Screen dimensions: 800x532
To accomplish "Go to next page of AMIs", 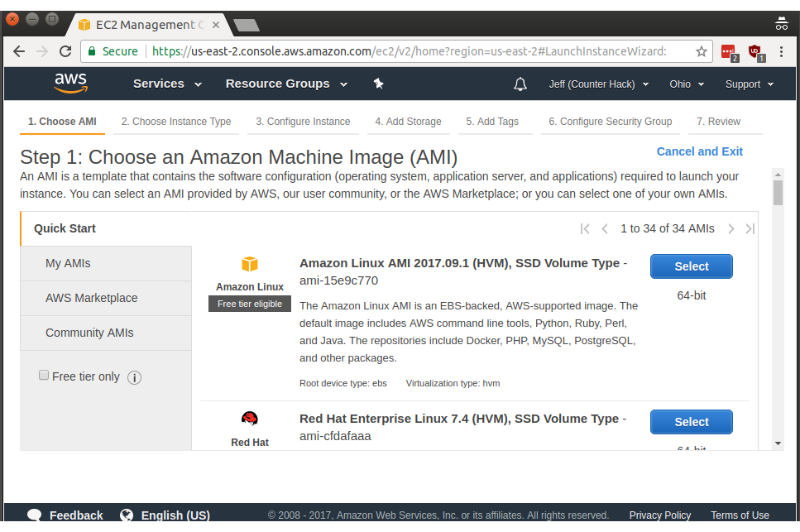I will tap(731, 228).
